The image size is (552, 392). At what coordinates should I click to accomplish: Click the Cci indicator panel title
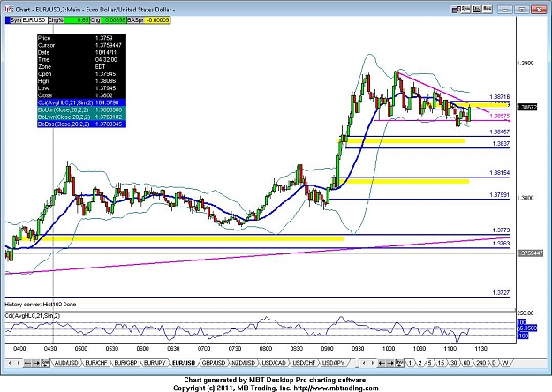(x=33, y=316)
